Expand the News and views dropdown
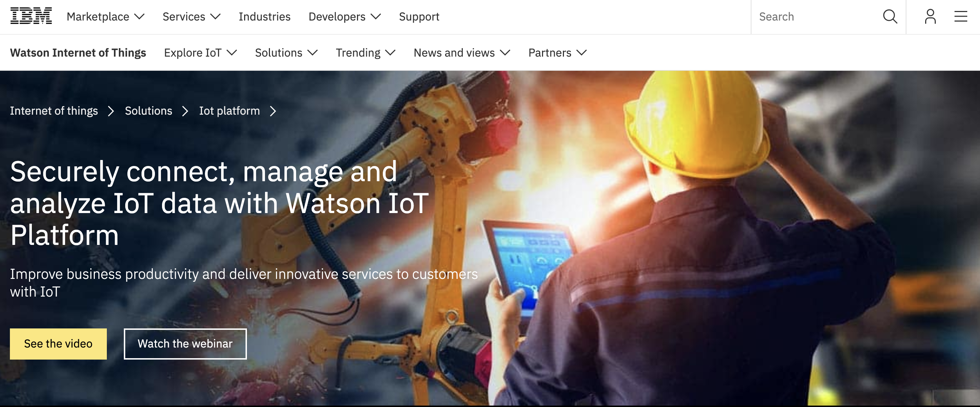 pyautogui.click(x=462, y=52)
